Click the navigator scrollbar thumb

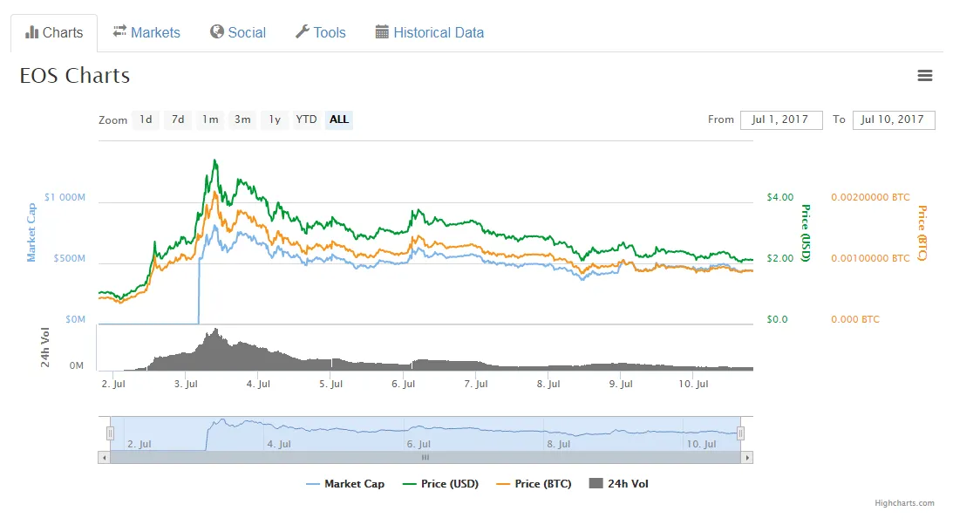pyautogui.click(x=425, y=458)
